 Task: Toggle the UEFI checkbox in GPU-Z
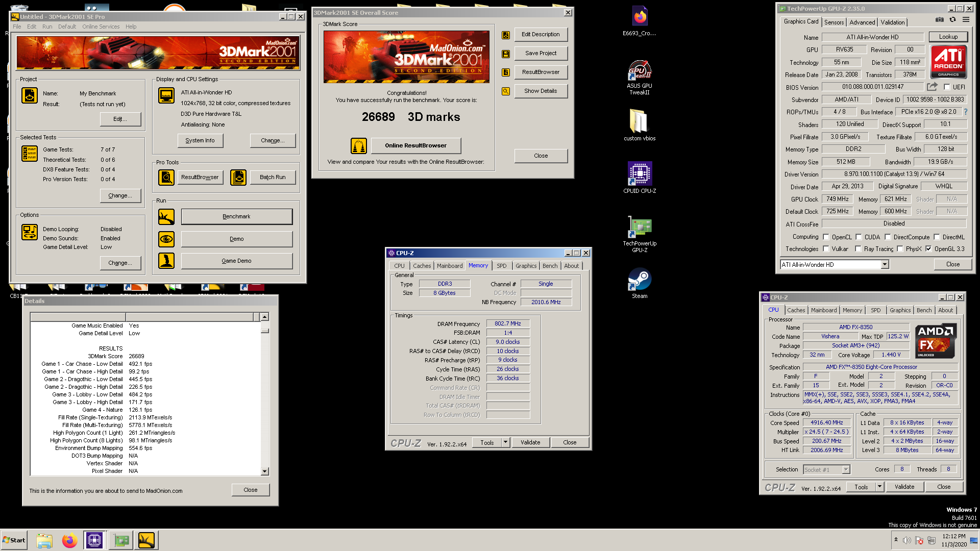click(x=947, y=87)
